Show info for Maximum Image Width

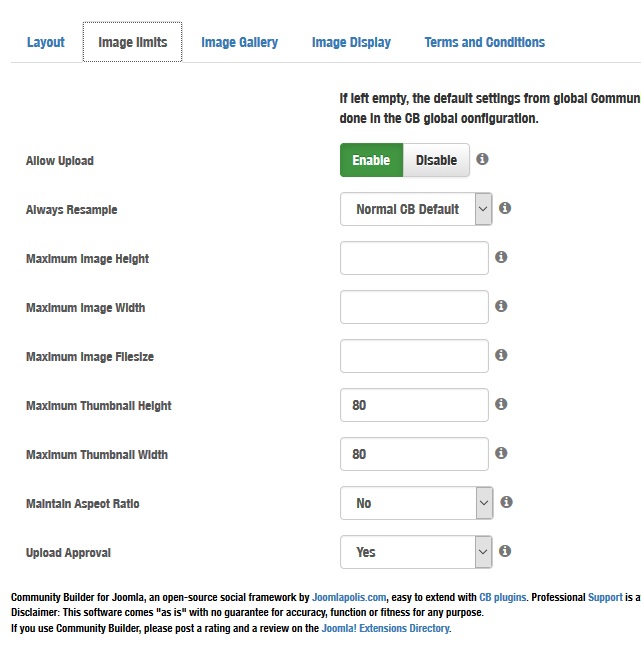click(x=501, y=306)
